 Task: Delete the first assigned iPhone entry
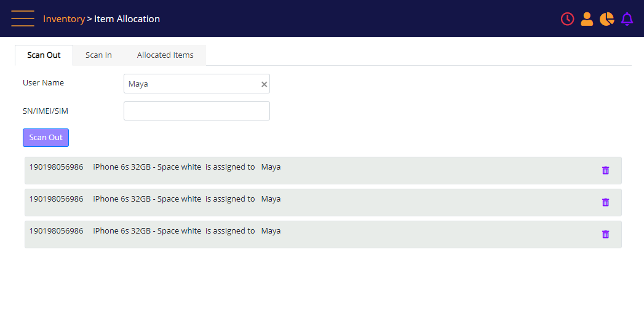[x=605, y=170]
